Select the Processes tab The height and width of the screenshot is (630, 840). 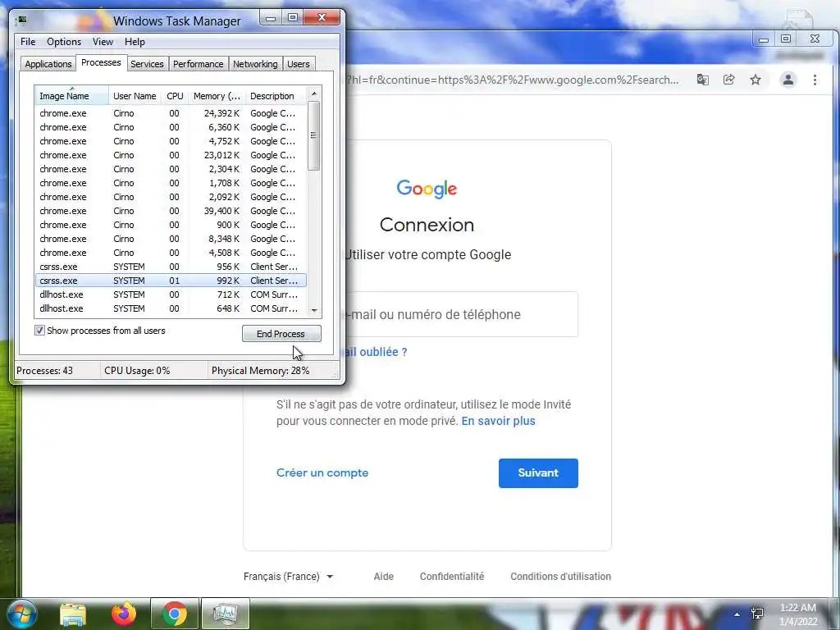(x=101, y=62)
